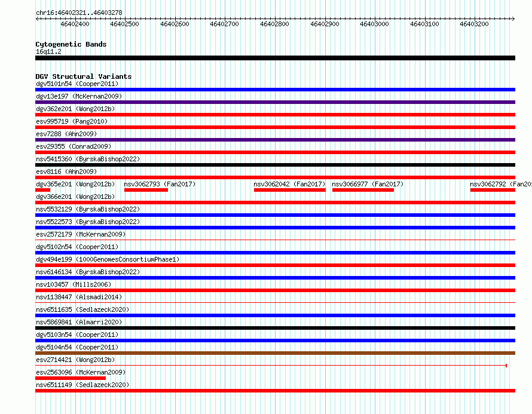Open dgv366e201 (Wong2012b) label
Screen dimensions: 532x414
point(75,197)
